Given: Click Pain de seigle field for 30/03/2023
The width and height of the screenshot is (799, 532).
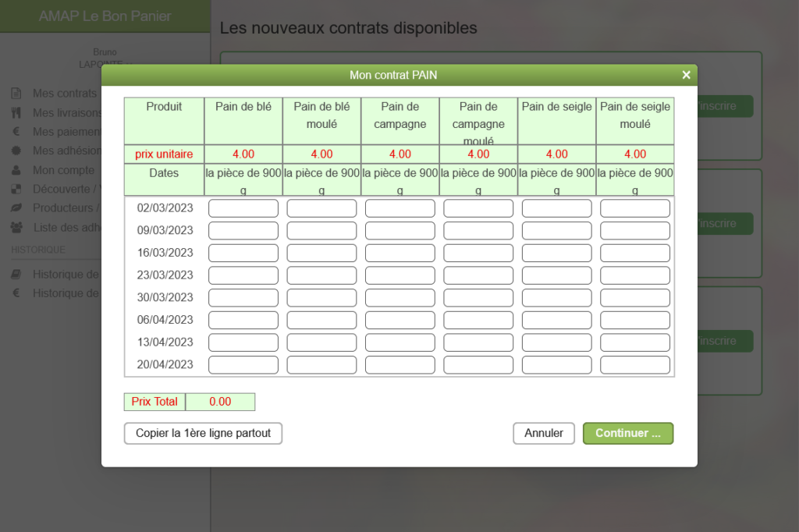Looking at the screenshot, I should tap(556, 297).
